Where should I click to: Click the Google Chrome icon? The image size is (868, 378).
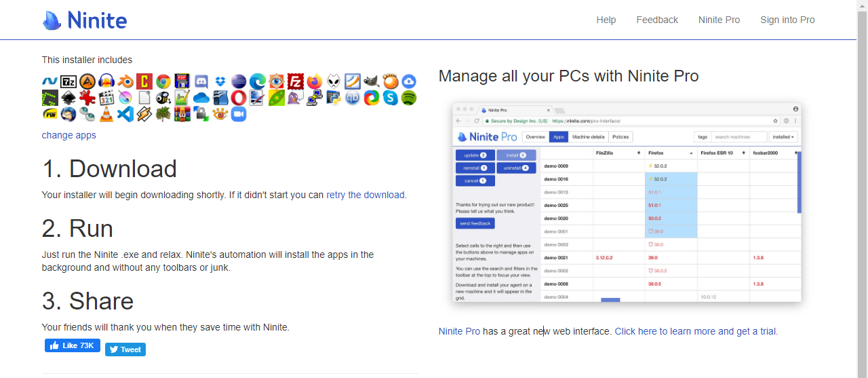click(164, 81)
